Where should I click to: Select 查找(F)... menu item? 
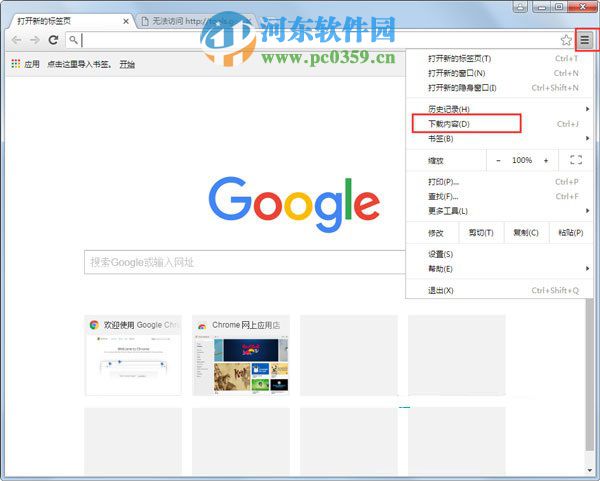click(x=499, y=197)
